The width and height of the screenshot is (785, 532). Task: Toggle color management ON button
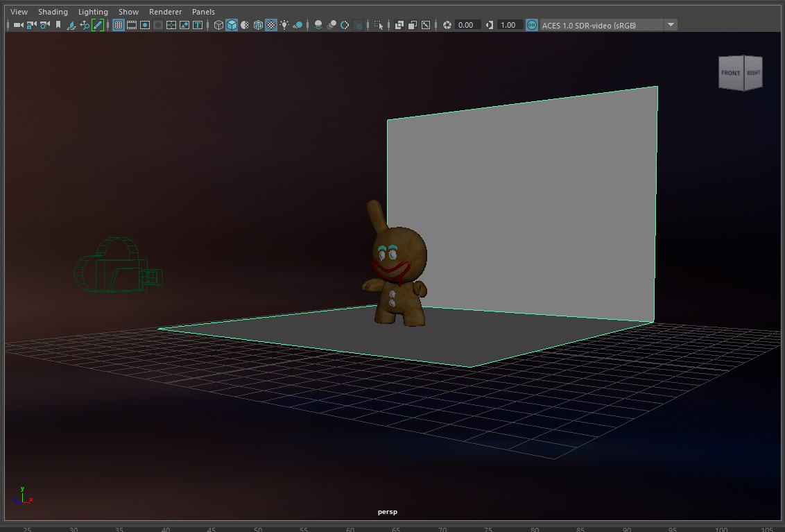pos(532,25)
